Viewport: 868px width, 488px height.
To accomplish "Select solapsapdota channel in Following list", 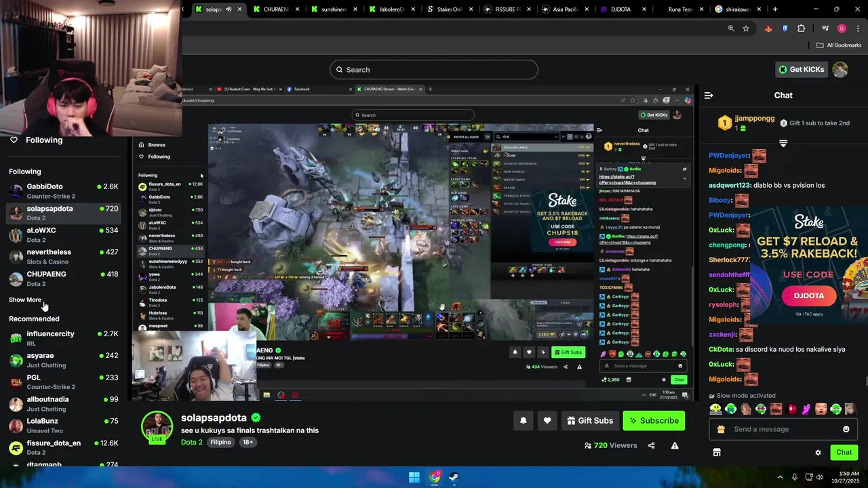I will [64, 213].
